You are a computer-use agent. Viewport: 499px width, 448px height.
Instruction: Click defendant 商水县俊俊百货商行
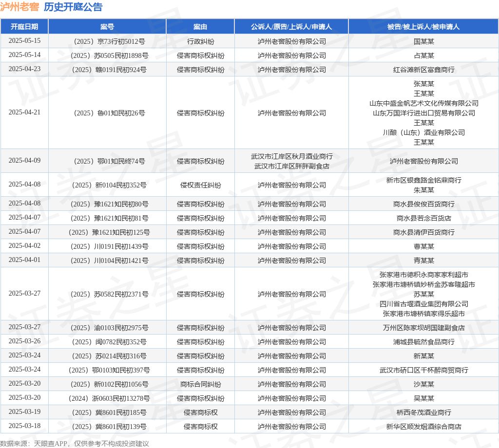coord(423,205)
